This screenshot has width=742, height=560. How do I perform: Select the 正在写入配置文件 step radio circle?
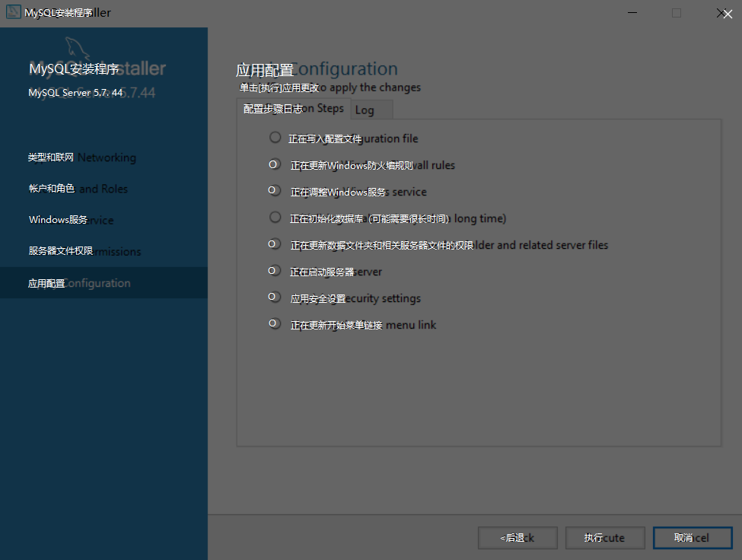[x=275, y=137]
